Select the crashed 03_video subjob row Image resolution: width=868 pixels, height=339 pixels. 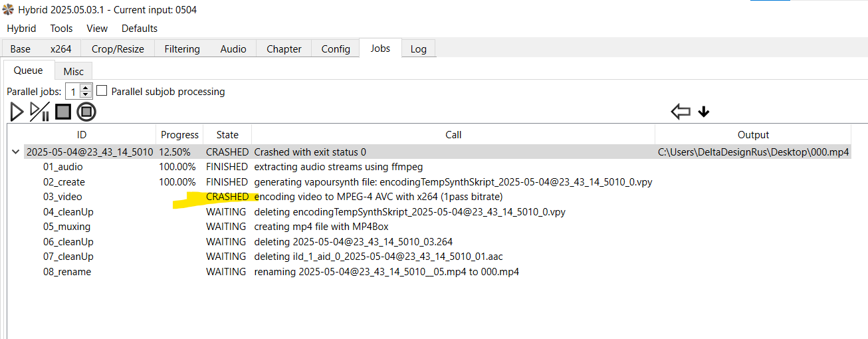pyautogui.click(x=63, y=197)
